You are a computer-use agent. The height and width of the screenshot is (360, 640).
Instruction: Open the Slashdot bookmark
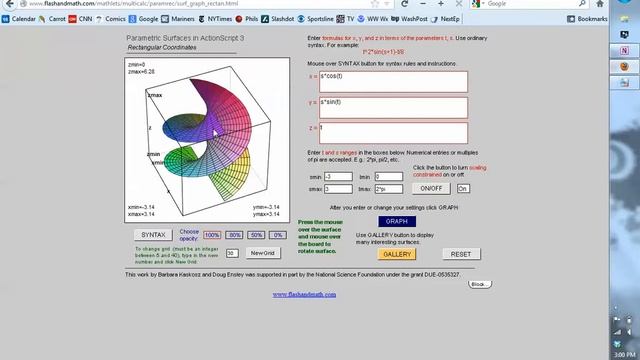[x=278, y=19]
